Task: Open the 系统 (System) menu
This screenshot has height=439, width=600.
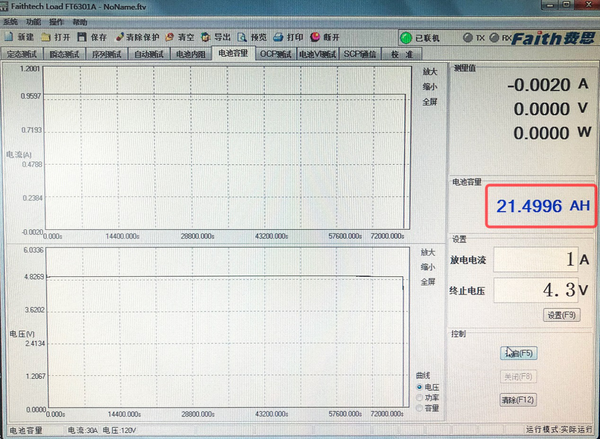Action: [x=11, y=21]
